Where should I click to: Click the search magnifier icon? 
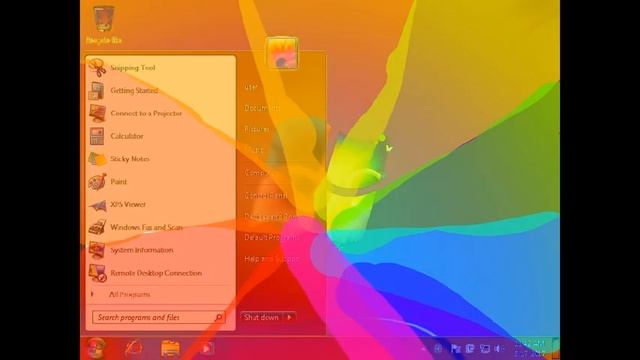(x=218, y=317)
